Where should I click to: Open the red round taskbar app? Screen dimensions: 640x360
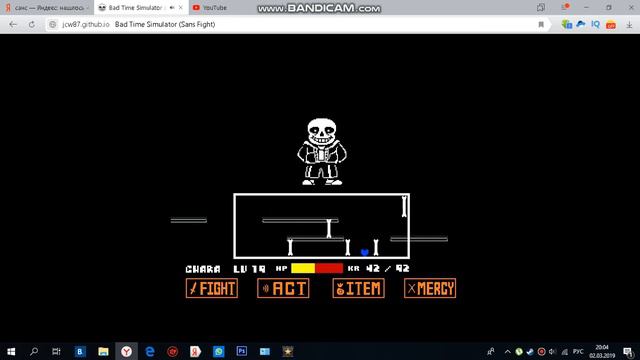click(173, 351)
